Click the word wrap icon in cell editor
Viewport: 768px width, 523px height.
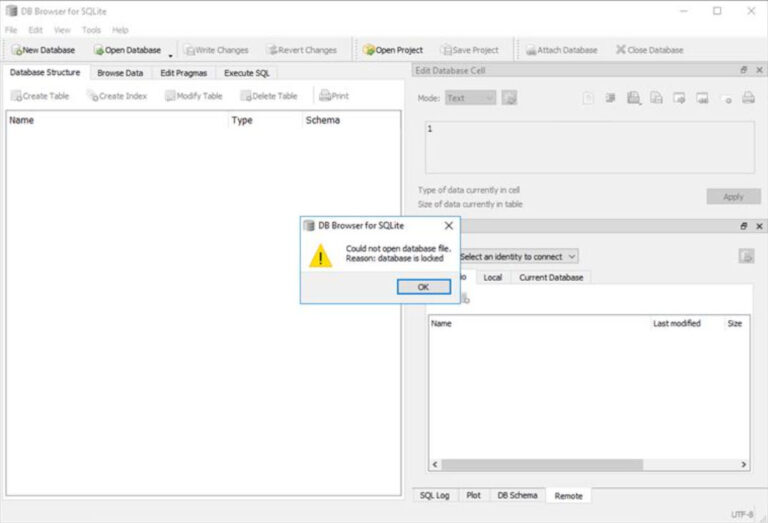tap(610, 98)
